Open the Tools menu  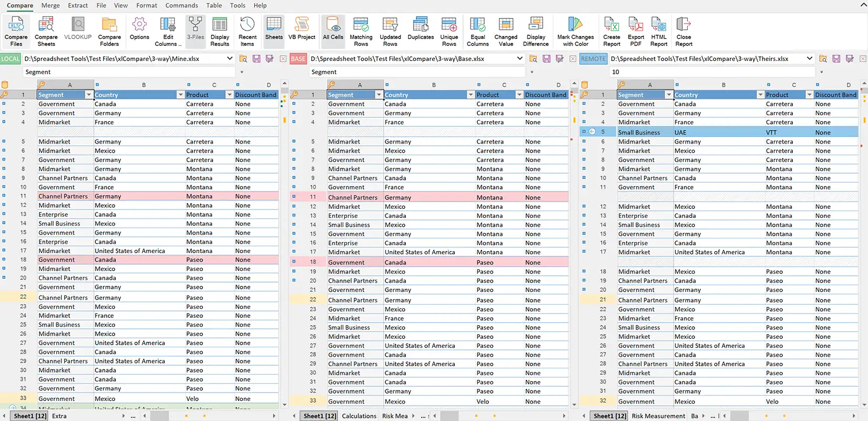pos(238,5)
